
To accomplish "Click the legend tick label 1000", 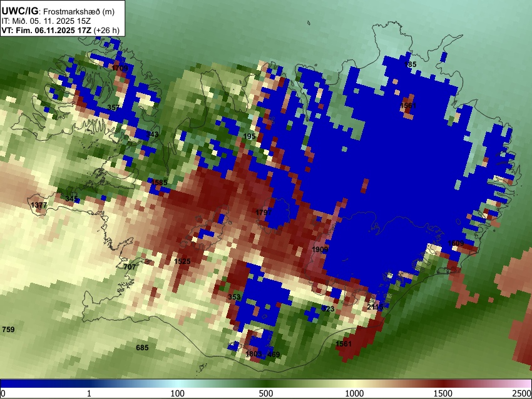I will click(354, 393).
